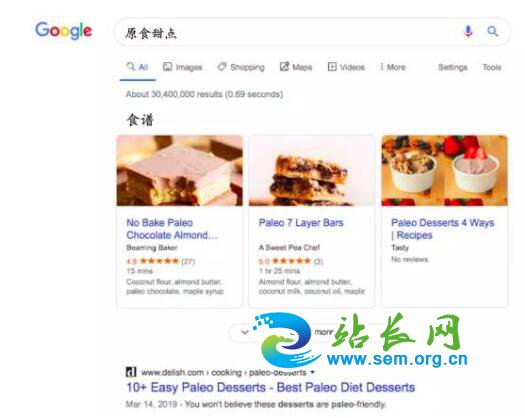This screenshot has width=525, height=418.
Task: Click the magnifier search button
Action: click(x=493, y=31)
